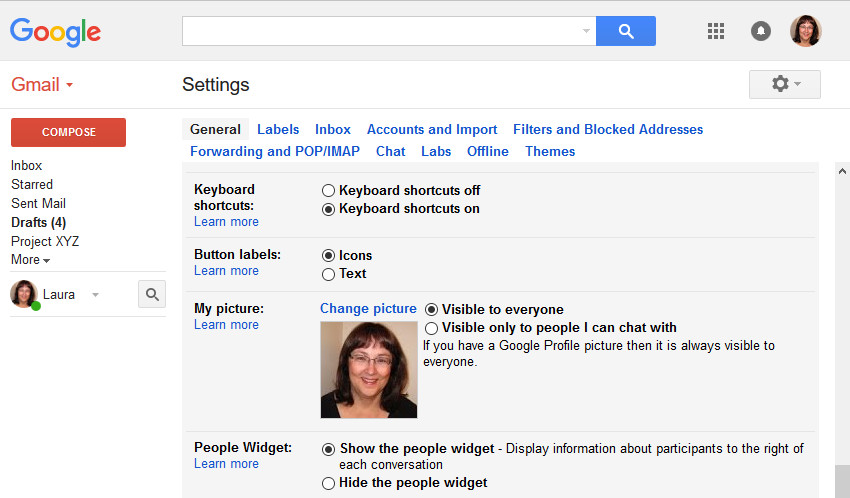The height and width of the screenshot is (498, 850).
Task: Open the Themes tab
Action: pyautogui.click(x=550, y=151)
